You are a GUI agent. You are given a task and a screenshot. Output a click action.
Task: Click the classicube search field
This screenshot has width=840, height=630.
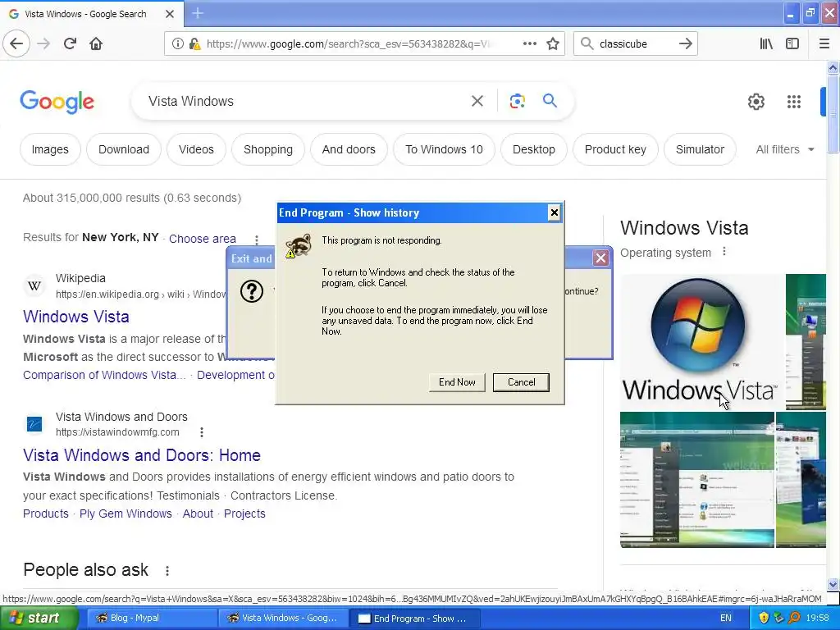coord(635,44)
